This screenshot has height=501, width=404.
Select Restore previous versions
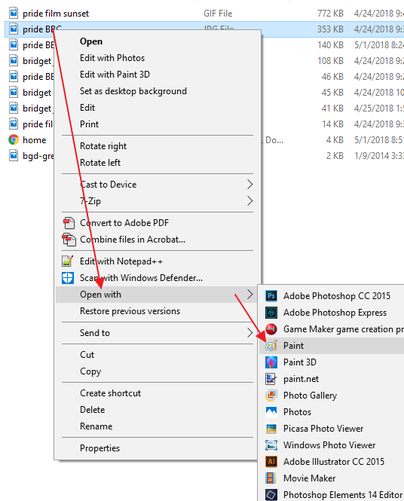[x=130, y=311]
